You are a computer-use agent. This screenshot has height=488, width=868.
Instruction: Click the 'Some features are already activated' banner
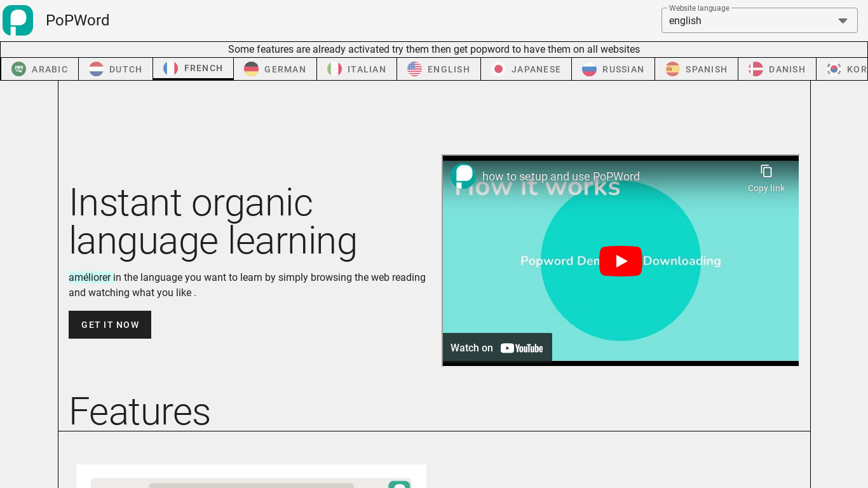click(x=434, y=50)
